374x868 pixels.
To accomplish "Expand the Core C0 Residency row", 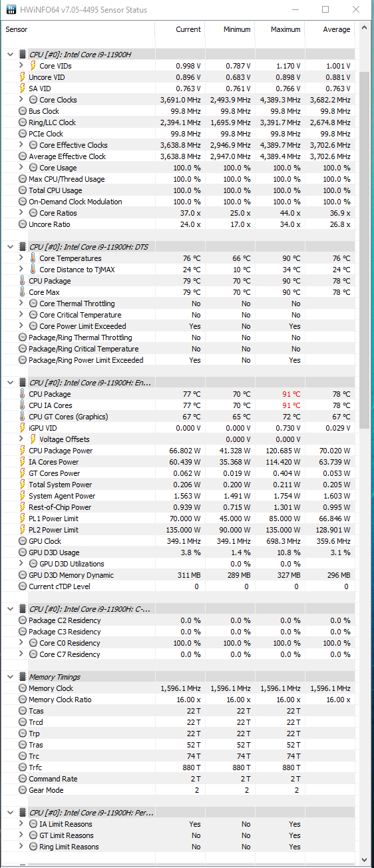I will pos(21,643).
